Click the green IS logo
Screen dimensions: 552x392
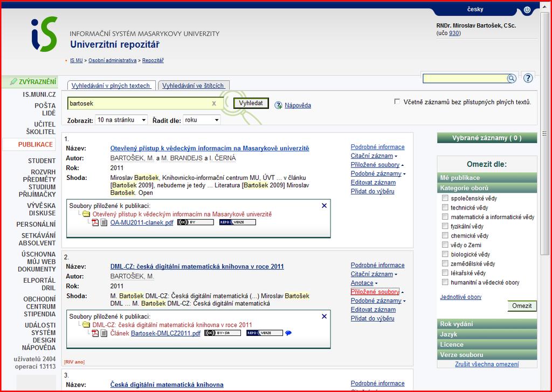(x=44, y=34)
